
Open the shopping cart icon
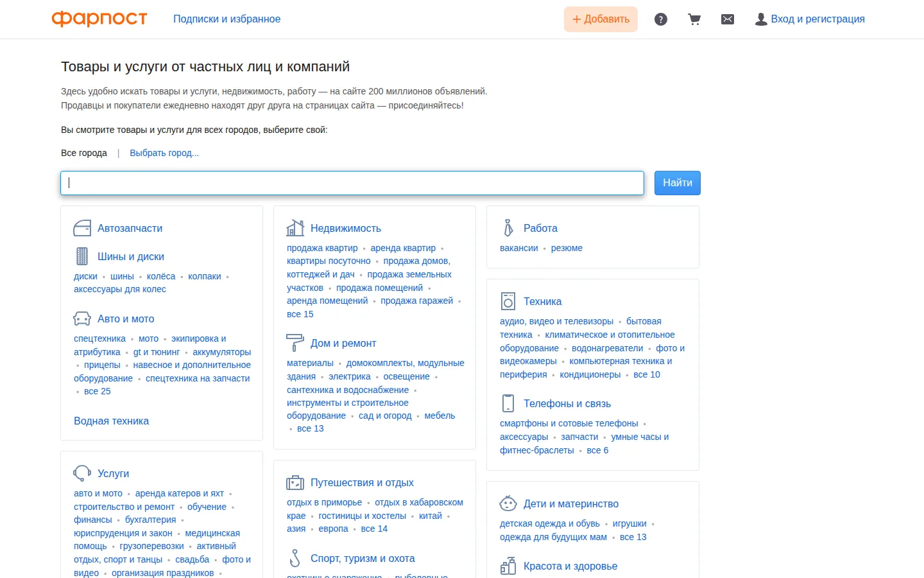(694, 19)
